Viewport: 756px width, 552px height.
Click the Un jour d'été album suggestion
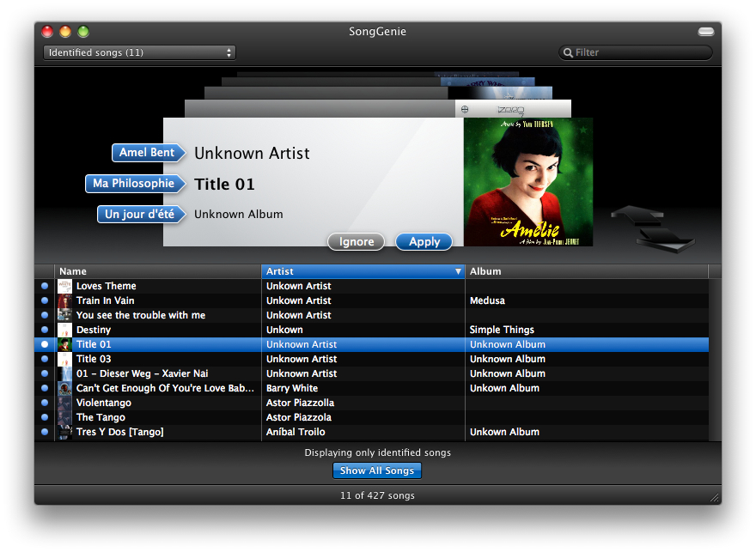pos(141,215)
